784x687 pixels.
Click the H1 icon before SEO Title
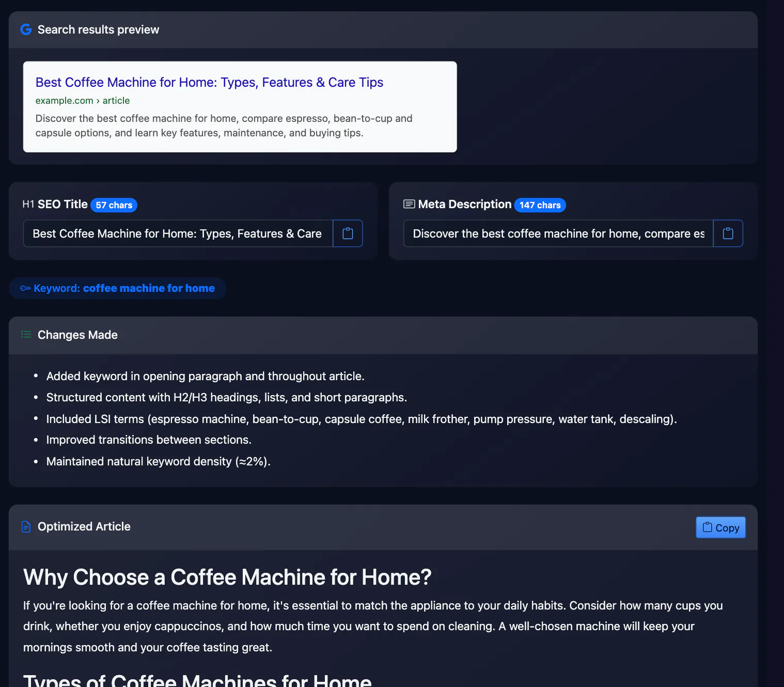coord(28,204)
